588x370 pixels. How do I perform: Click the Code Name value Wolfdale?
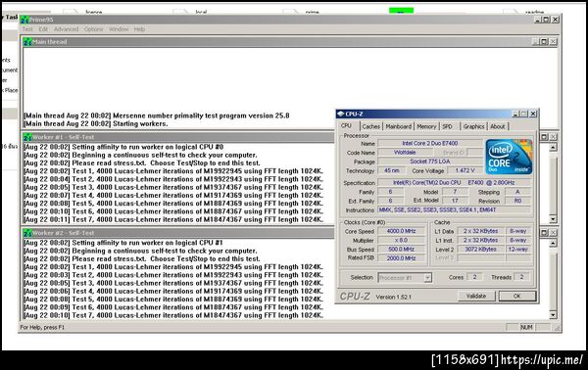coord(405,153)
